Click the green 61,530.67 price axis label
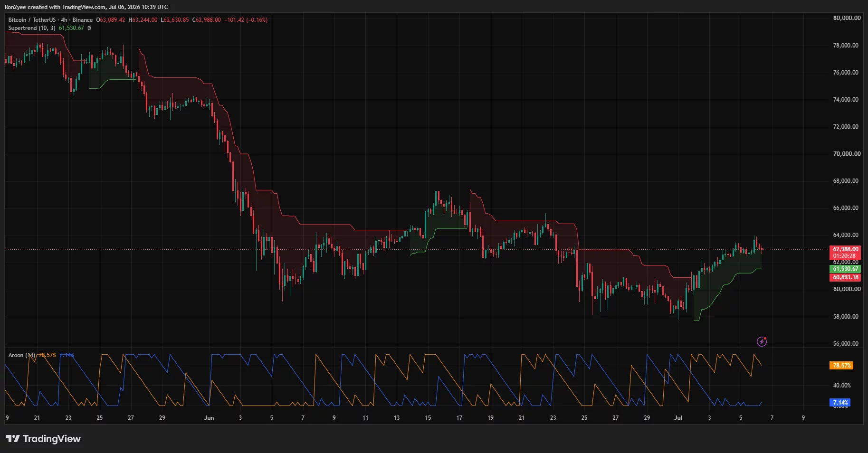Screen dimensions: 868x453 (x=845, y=269)
